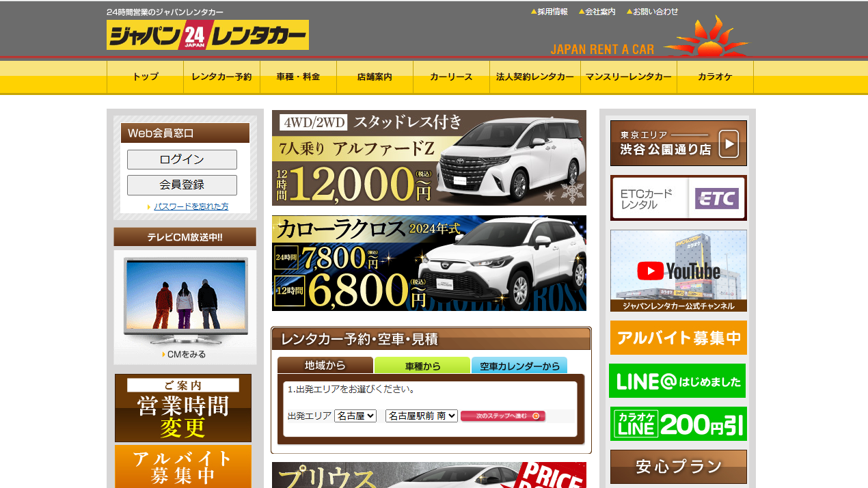Image resolution: width=868 pixels, height=488 pixels.
Task: Click the カラオケ LINE 200円引 coupon banner
Action: coord(678,424)
